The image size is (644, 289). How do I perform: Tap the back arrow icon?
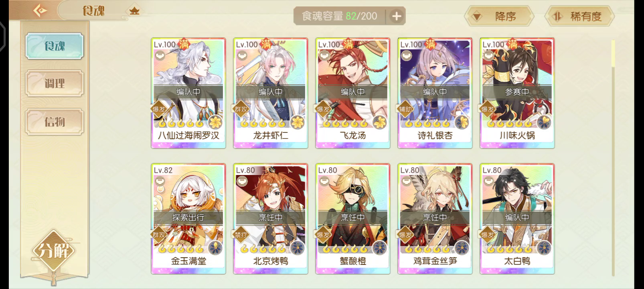40,10
